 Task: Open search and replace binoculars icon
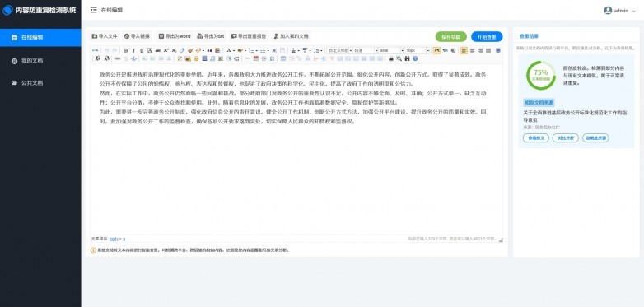tap(407, 58)
